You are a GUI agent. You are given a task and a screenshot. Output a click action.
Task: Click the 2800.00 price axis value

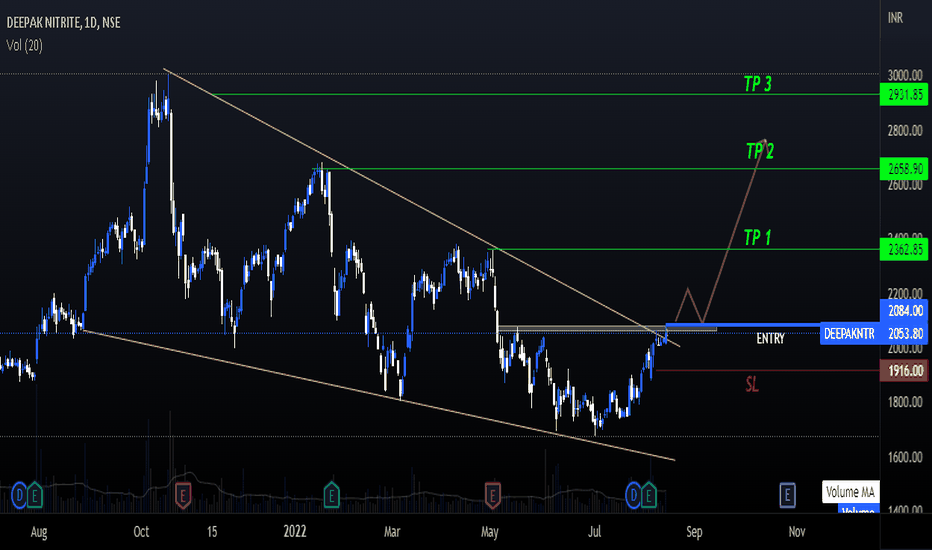pyautogui.click(x=905, y=131)
